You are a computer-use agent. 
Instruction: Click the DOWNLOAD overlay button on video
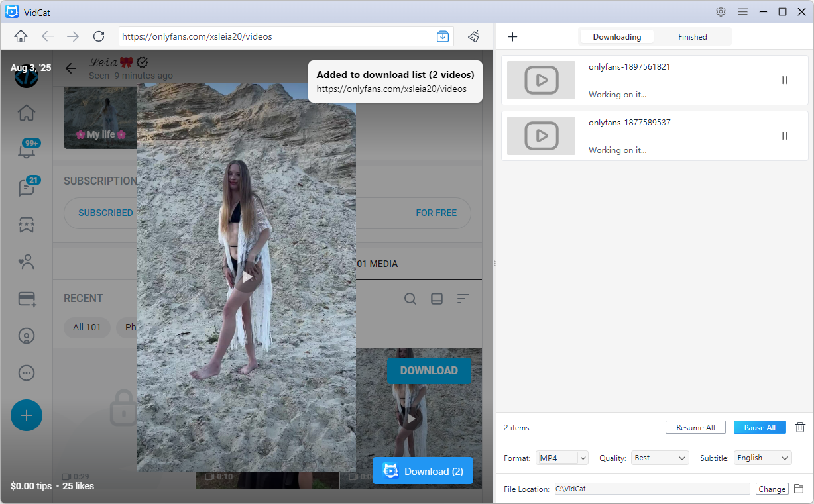tap(429, 370)
